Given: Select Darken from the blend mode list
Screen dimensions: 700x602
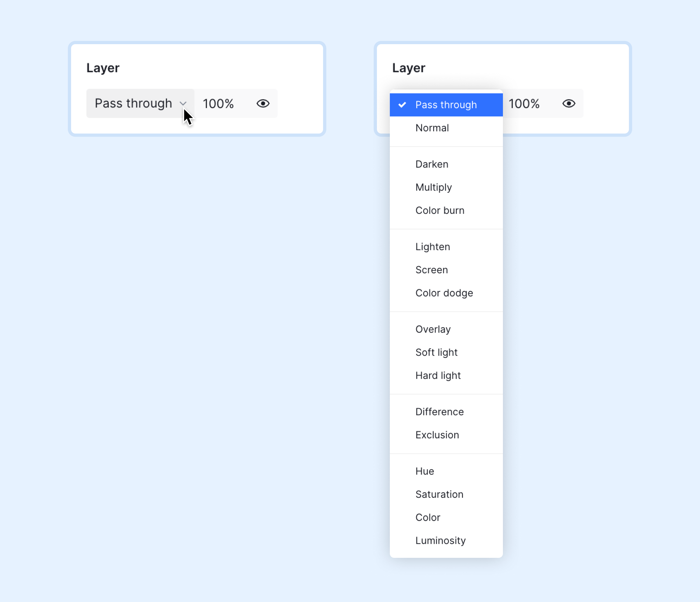Looking at the screenshot, I should click(432, 164).
